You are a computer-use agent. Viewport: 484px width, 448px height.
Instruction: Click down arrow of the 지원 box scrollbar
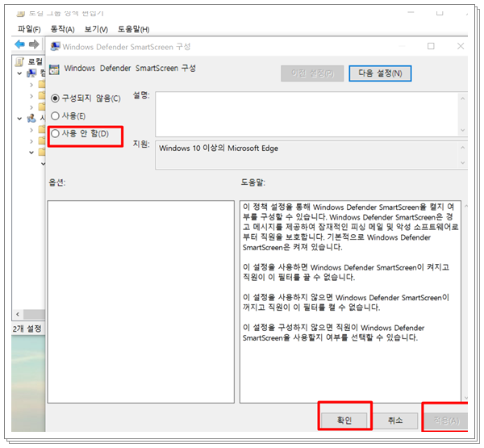[x=463, y=163]
